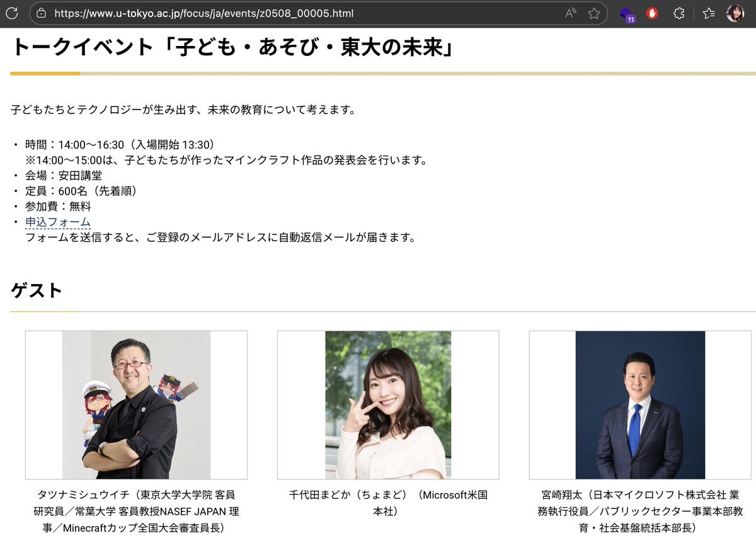This screenshot has width=756, height=560.
Task: Click the site security lock icon
Action: coord(40,12)
